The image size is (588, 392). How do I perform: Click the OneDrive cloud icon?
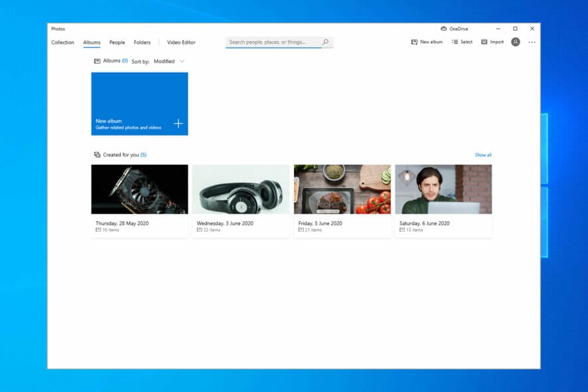tap(443, 29)
